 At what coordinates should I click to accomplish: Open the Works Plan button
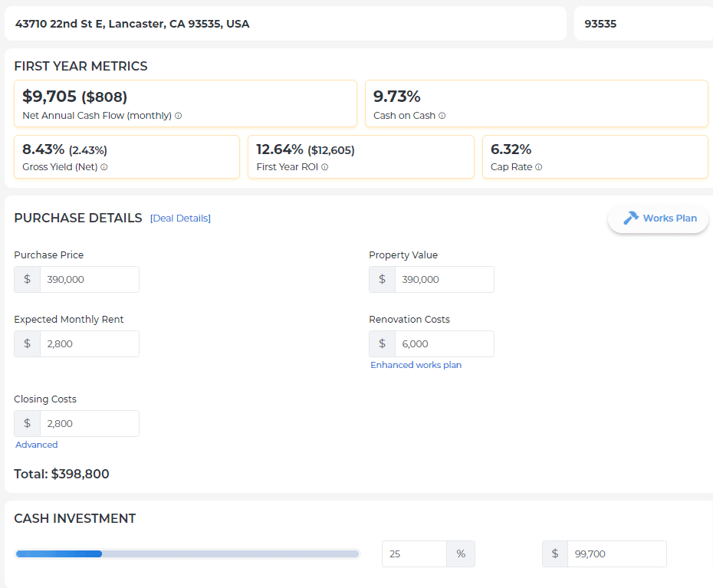pos(658,218)
